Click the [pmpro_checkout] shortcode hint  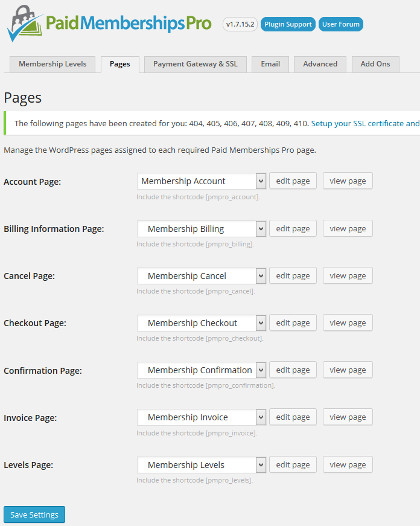click(x=200, y=338)
